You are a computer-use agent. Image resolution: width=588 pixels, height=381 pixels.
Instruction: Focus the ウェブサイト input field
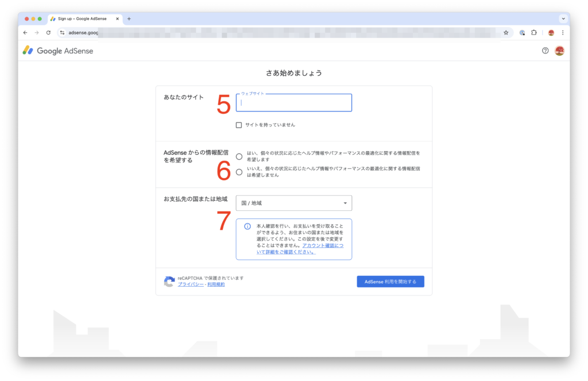tap(294, 103)
